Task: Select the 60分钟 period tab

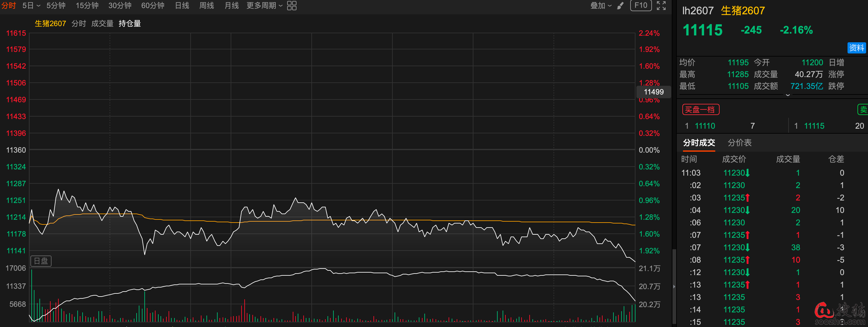Action: pyautogui.click(x=153, y=6)
